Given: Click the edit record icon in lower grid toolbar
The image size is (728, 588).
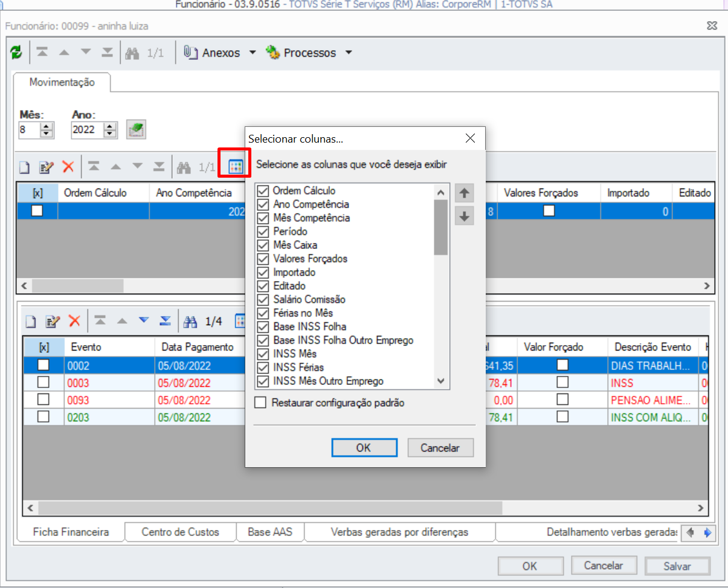Looking at the screenshot, I should pyautogui.click(x=53, y=321).
